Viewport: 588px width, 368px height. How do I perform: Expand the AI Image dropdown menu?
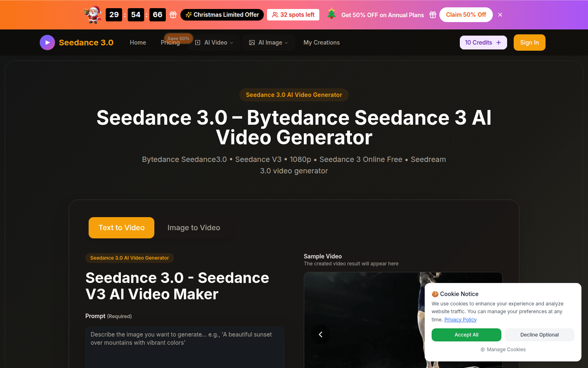click(269, 43)
